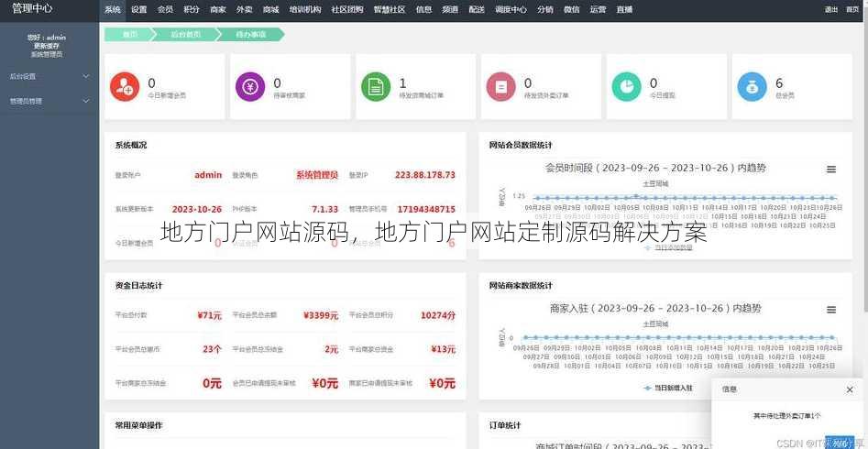868x449 pixels.
Task: Click the ¥71元 value
Action: [210, 315]
